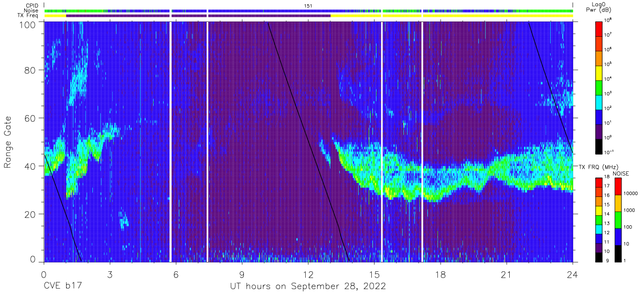Viewport: 644px width, 297px height.
Task: Click the 'TX FRQ (MHz)' legend title
Action: [598, 167]
